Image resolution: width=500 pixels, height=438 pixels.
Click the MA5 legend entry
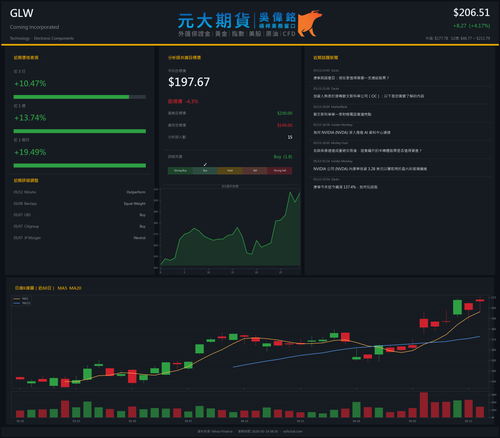pos(22,299)
